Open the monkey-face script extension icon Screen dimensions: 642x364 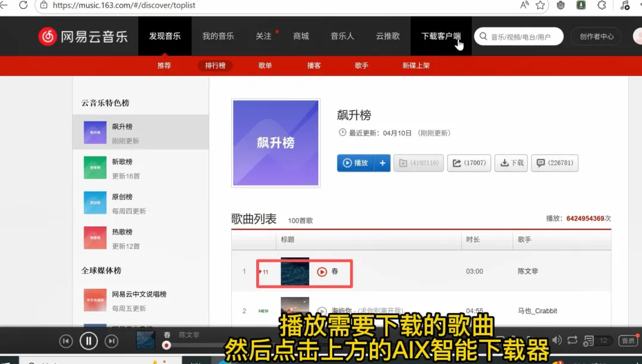click(x=561, y=5)
